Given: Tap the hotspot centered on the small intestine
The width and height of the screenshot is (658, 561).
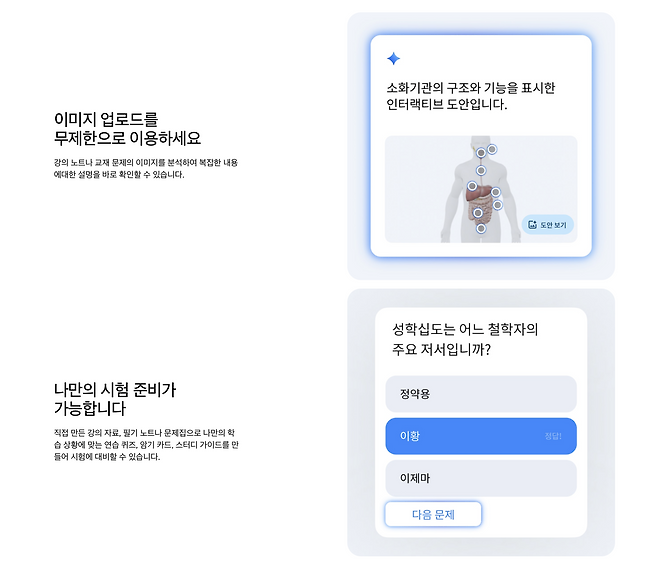Looking at the screenshot, I should (478, 213).
